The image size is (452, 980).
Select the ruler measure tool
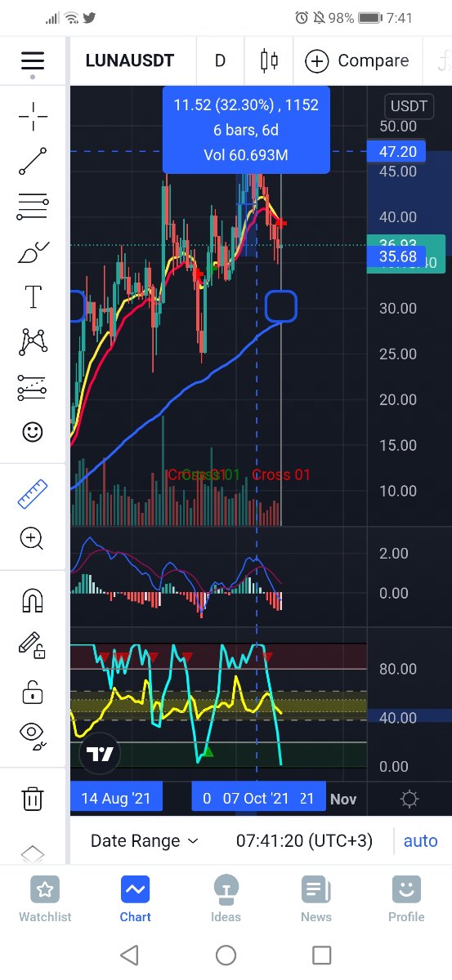point(33,493)
